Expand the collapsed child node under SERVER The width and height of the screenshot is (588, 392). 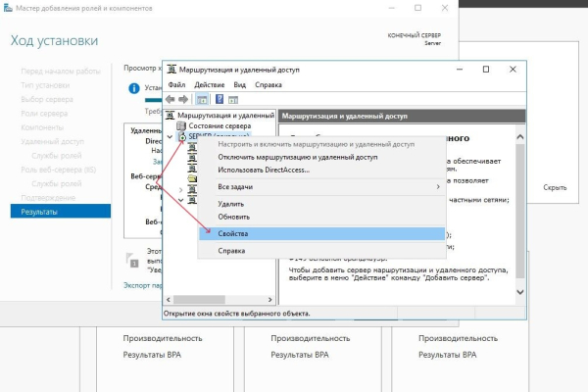[180, 190]
